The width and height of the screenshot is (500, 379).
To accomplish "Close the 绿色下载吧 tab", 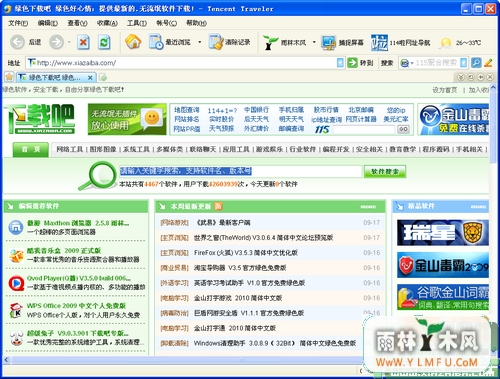I will click(90, 78).
